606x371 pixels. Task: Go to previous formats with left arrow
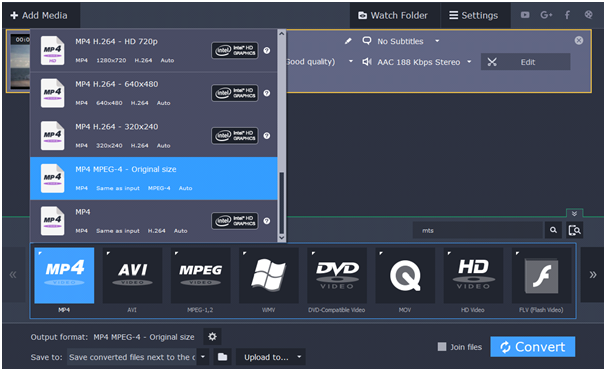(x=14, y=275)
